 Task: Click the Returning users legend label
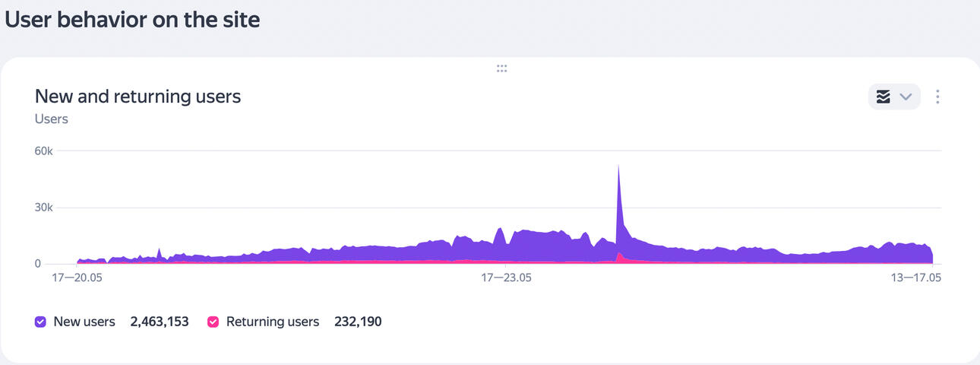tap(272, 322)
